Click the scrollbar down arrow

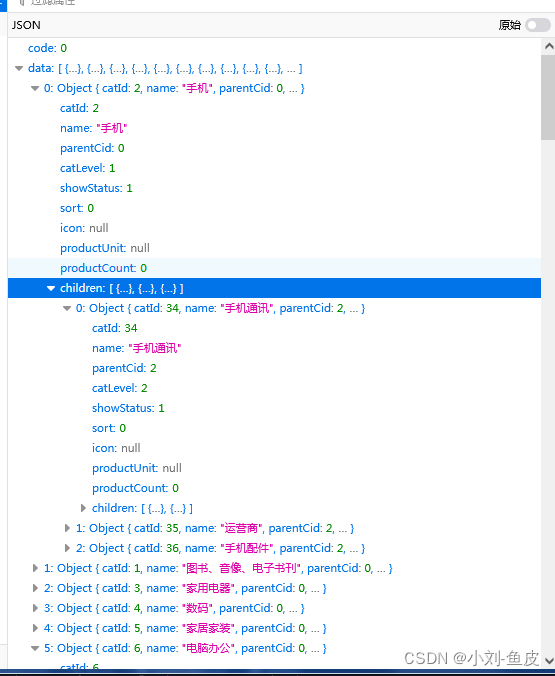pyautogui.click(x=549, y=660)
